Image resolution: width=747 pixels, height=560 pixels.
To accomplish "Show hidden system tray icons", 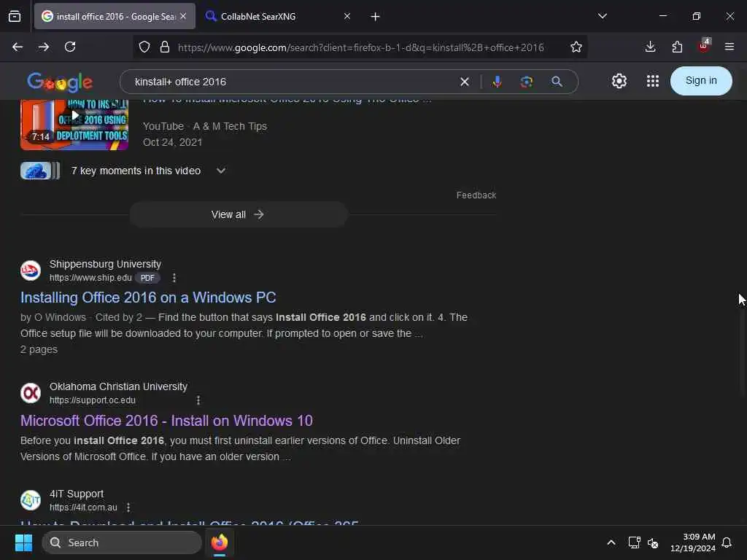I will coord(611,542).
